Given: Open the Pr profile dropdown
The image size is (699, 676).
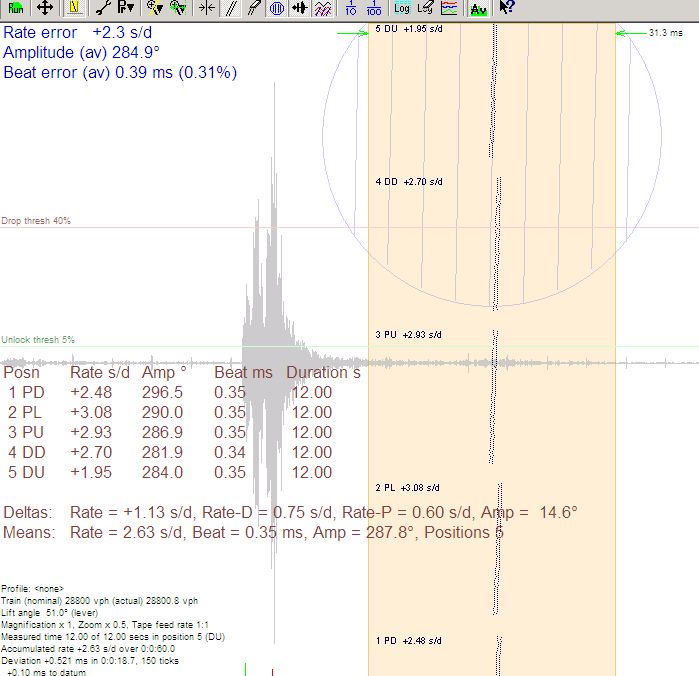Looking at the screenshot, I should pyautogui.click(x=126, y=8).
